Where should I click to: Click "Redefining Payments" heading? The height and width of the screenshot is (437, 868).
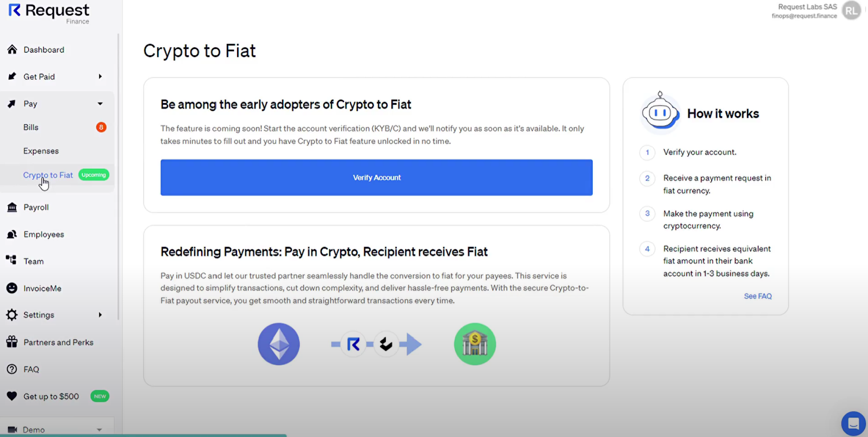324,252
